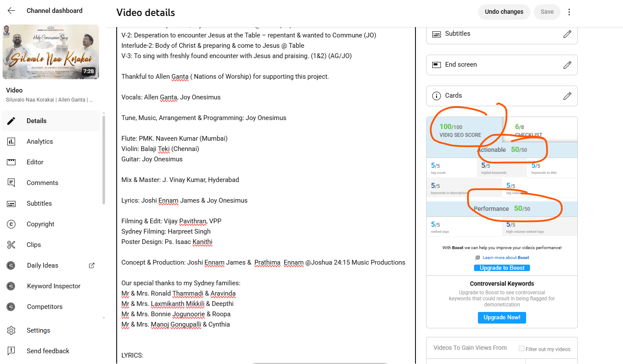Click the Clips scissors icon

click(12, 245)
